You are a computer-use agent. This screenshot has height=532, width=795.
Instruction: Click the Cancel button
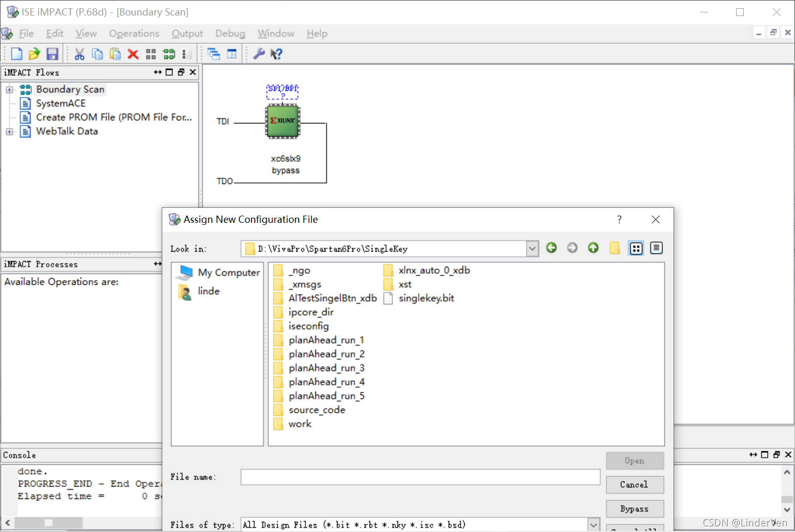click(x=635, y=484)
